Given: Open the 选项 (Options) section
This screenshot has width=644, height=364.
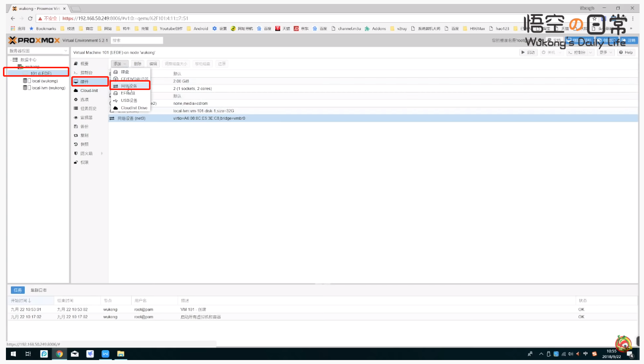Looking at the screenshot, I should tap(89, 99).
